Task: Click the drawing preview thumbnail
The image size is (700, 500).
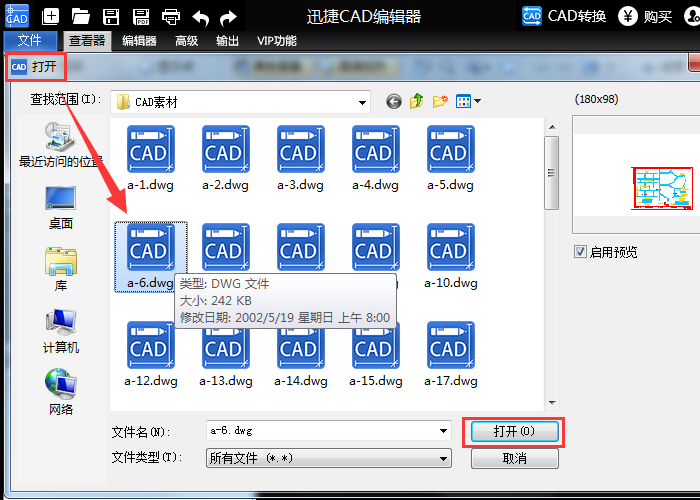Action: pyautogui.click(x=662, y=188)
